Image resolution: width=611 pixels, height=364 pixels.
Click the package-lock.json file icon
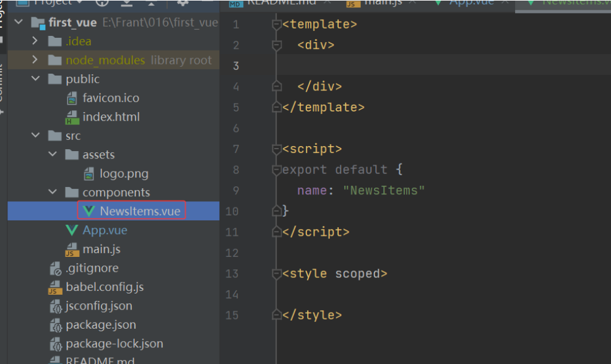pyautogui.click(x=55, y=344)
